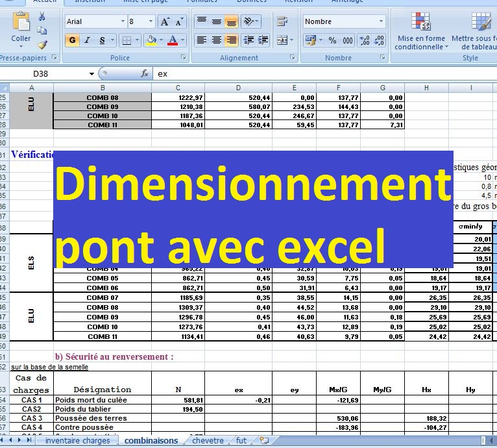Image resolution: width=497 pixels, height=448 pixels.
Task: Click select all corner button
Action: pos(5,88)
